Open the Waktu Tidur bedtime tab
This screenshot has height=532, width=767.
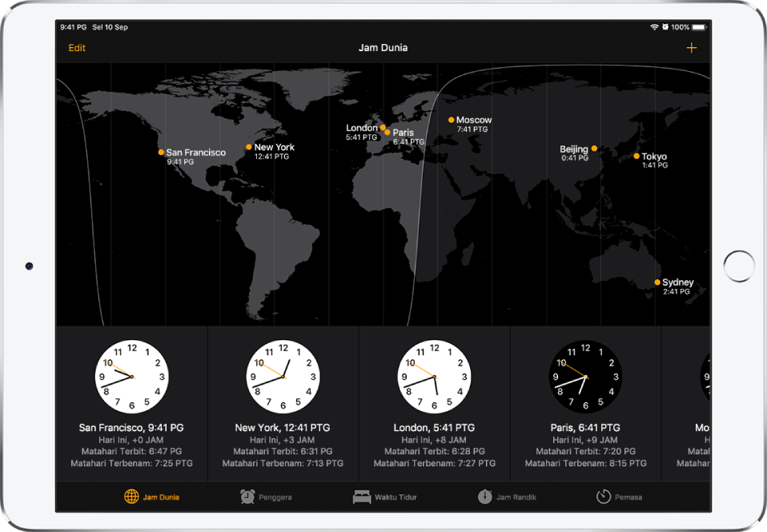384,497
